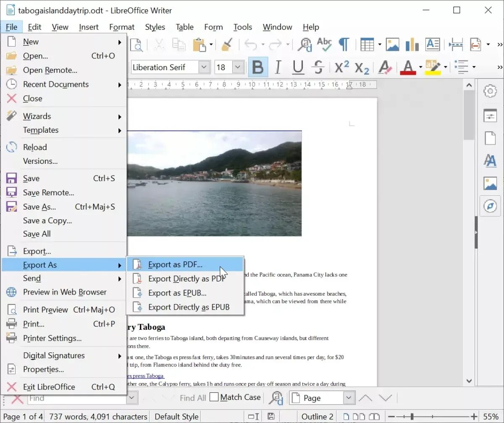Enable the Match Case checkbox
Screen dimensions: 504x423
click(214, 397)
